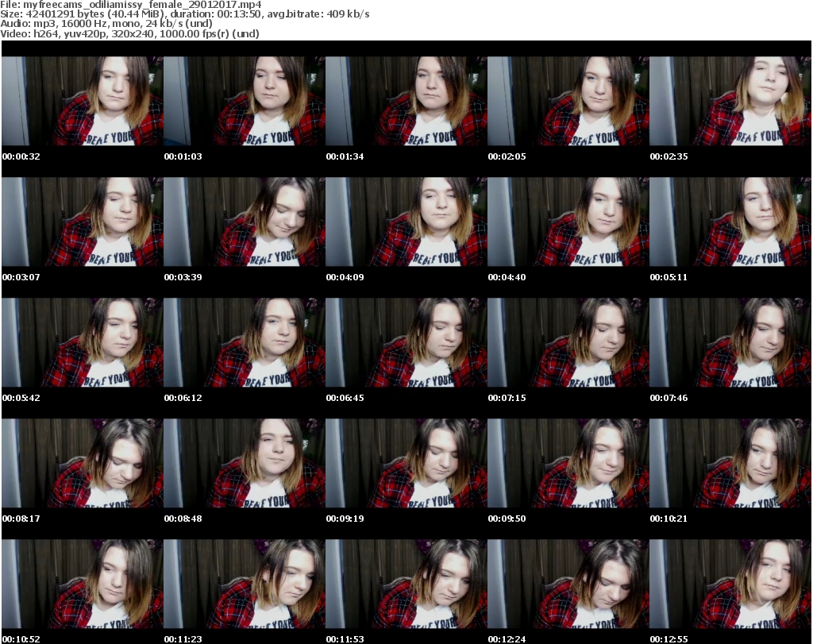Click the Audio mp3 info line

tap(106, 24)
